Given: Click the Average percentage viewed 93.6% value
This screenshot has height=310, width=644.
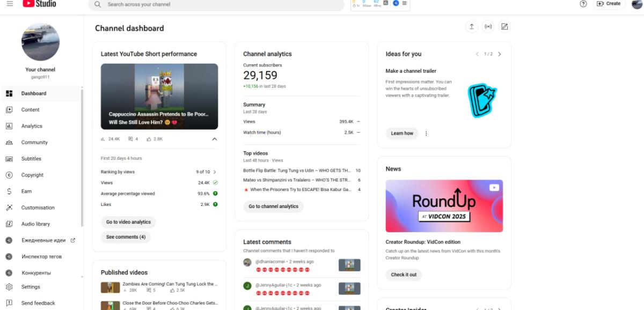Looking at the screenshot, I should click(x=203, y=194).
